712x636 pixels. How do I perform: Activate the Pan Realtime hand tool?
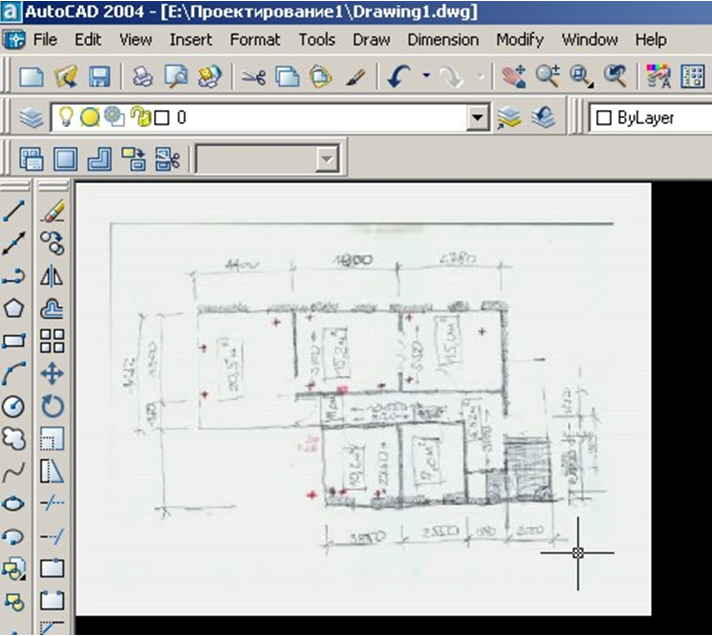coord(514,76)
